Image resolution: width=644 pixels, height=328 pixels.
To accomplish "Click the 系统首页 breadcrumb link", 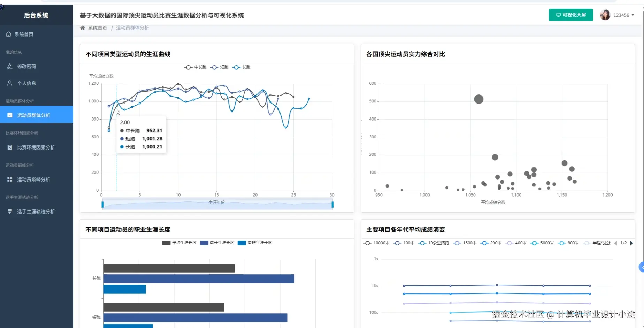I will tap(98, 28).
